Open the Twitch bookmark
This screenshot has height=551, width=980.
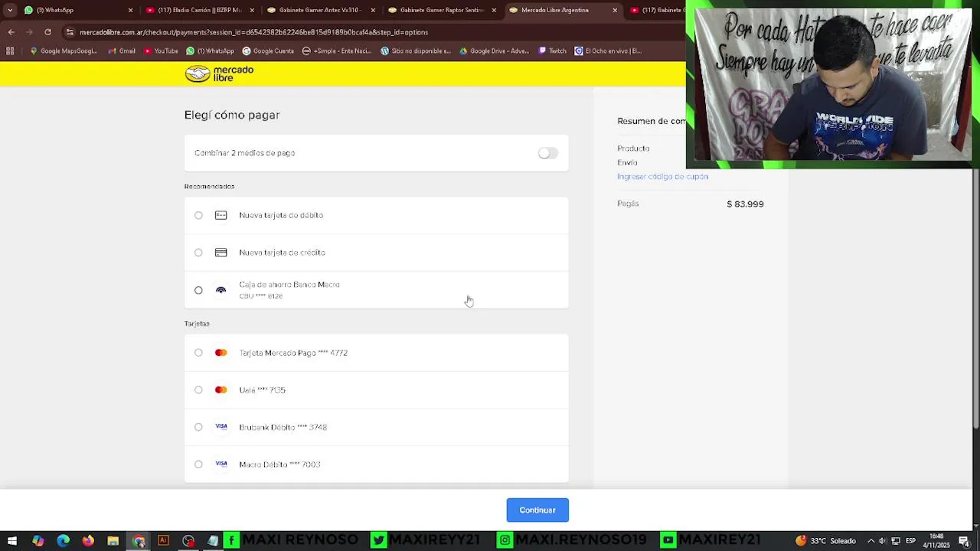click(x=553, y=51)
